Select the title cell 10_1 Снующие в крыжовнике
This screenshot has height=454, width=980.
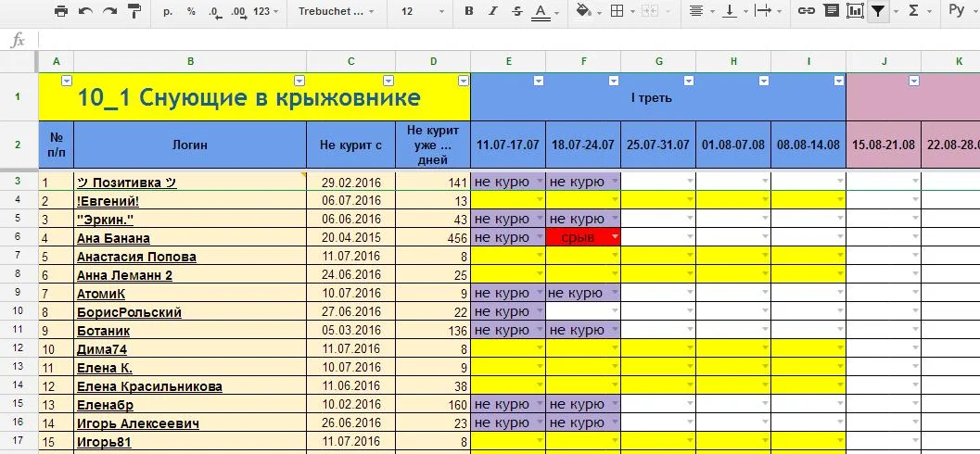254,97
